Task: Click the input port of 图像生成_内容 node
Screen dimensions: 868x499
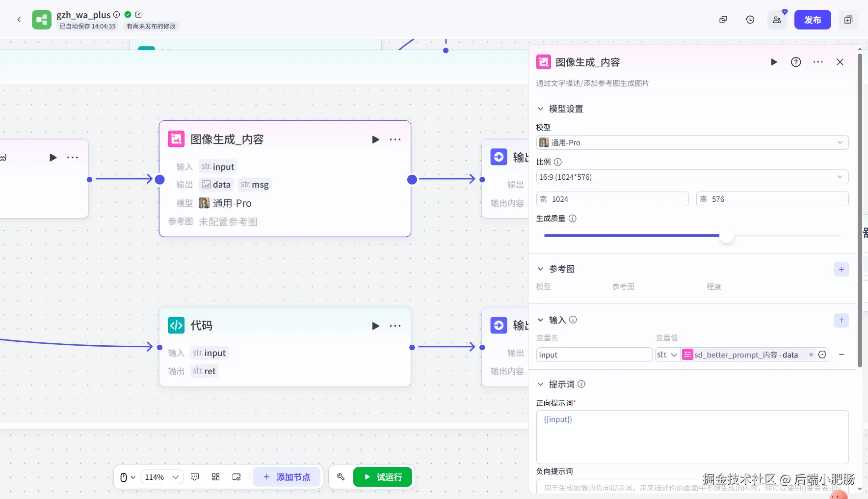Action: click(x=159, y=180)
